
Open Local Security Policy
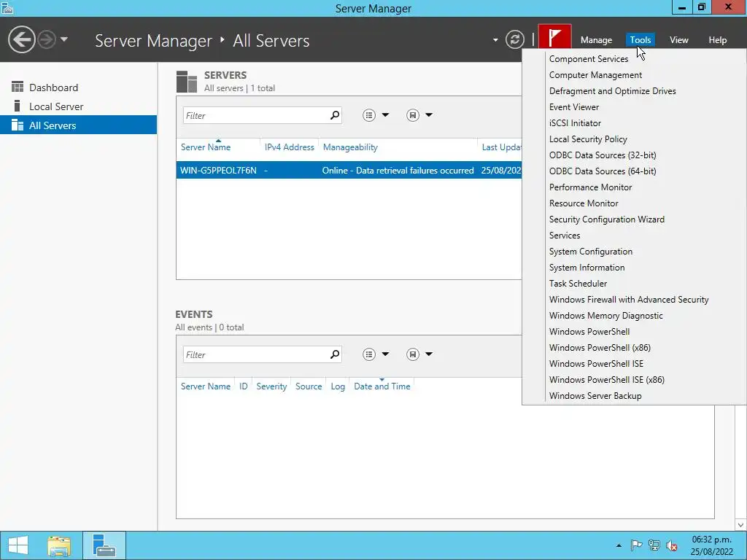click(588, 139)
